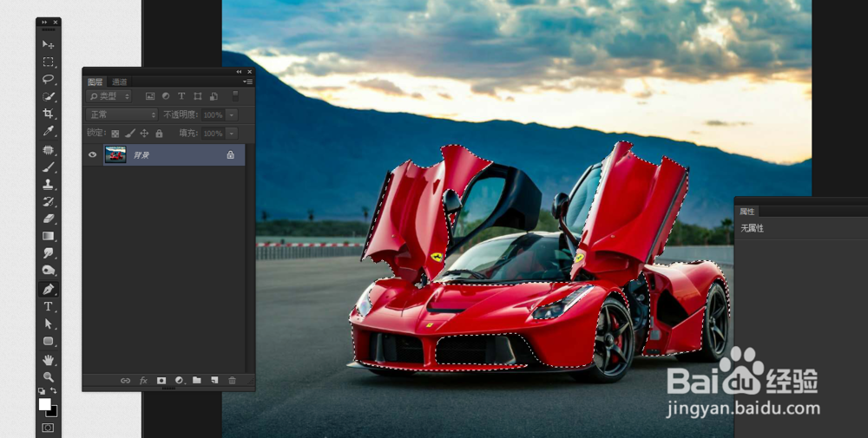Image resolution: width=868 pixels, height=438 pixels.
Task: Add a layer mask
Action: (x=161, y=381)
